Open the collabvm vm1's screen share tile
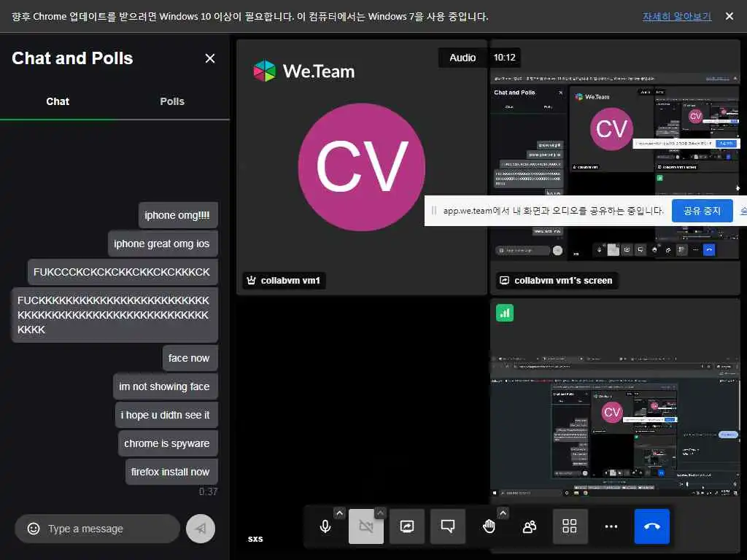747x560 pixels. [614, 167]
